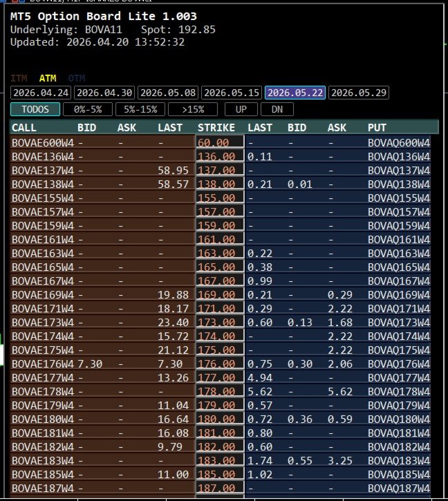Select put option BOVAQ138W4

[399, 184]
